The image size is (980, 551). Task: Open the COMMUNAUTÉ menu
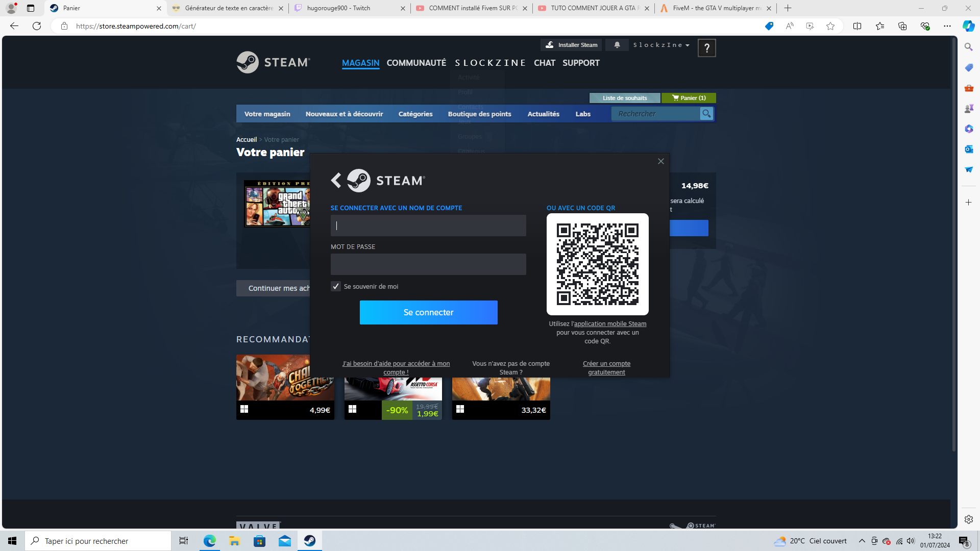point(416,63)
